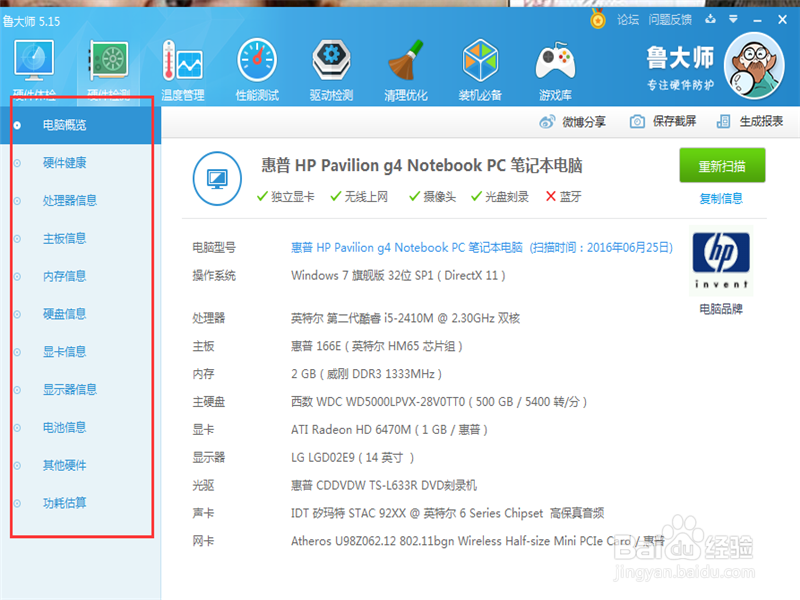Click the 光盘刻录 feature label
This screenshot has width=800, height=600.
[x=507, y=196]
